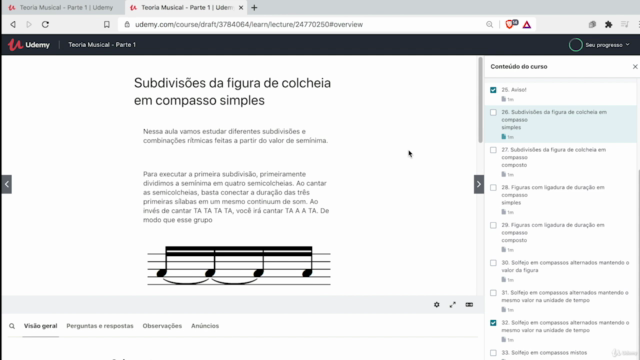
Task: Click the lecture content vertical scrollbar
Action: (480, 100)
